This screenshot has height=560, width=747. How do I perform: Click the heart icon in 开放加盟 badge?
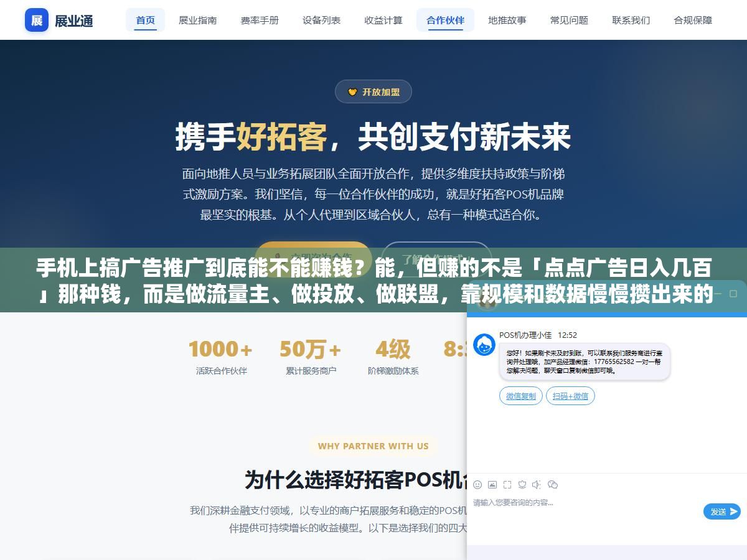(x=352, y=92)
